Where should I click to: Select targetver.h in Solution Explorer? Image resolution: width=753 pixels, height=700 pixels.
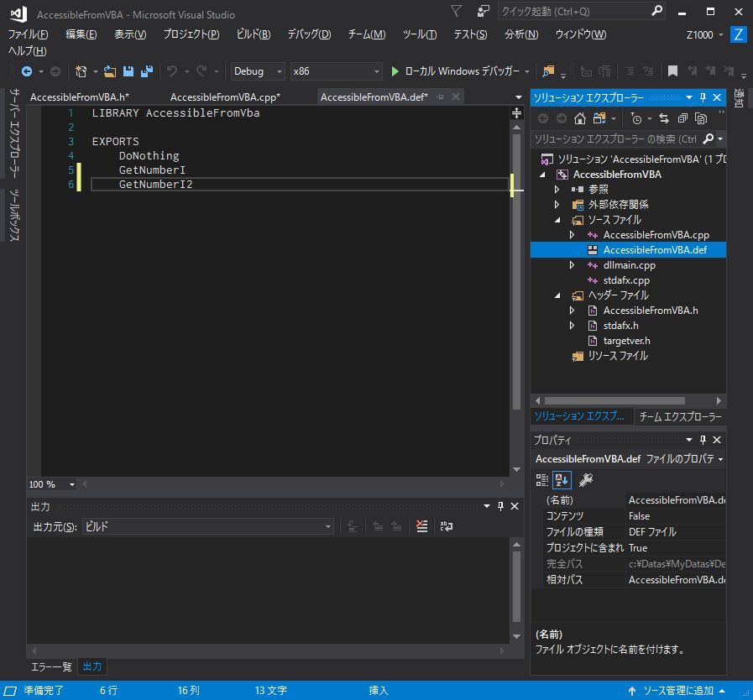coord(626,341)
